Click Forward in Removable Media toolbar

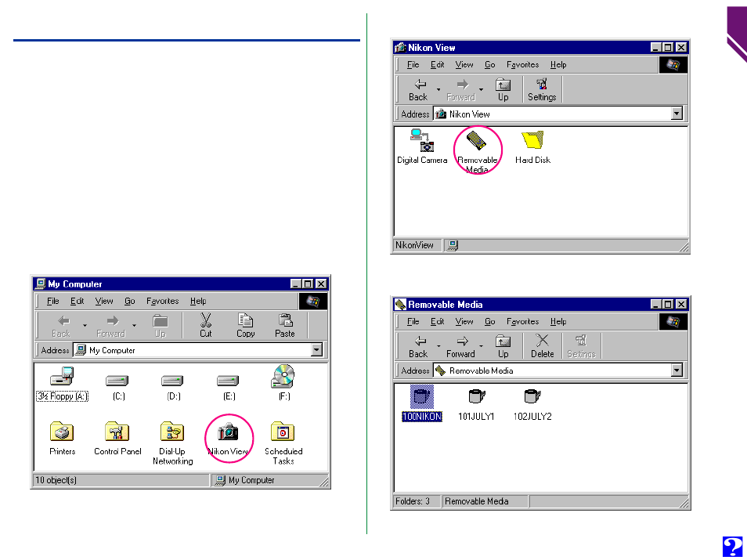(460, 346)
